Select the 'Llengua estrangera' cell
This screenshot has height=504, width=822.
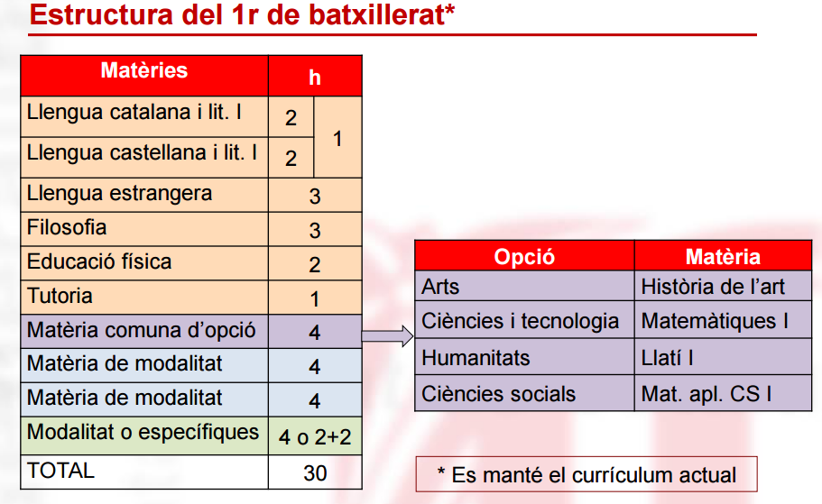point(120,194)
